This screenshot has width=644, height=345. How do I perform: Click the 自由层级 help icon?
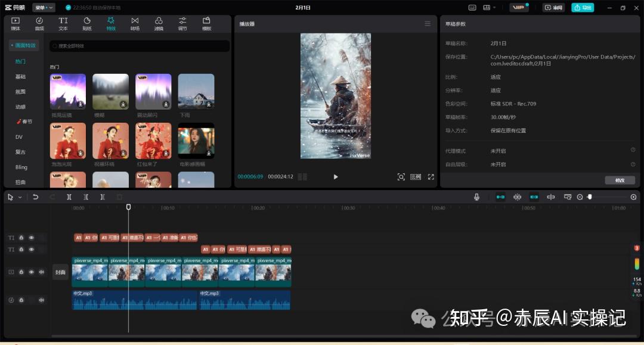click(x=633, y=164)
